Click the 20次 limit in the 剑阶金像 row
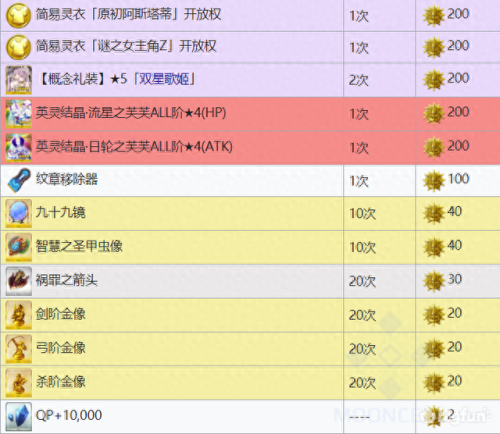Viewport: 500px width, 434px height. click(x=362, y=315)
